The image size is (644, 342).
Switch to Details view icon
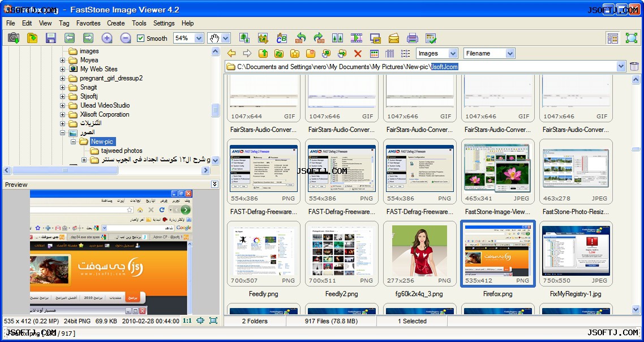[390, 53]
